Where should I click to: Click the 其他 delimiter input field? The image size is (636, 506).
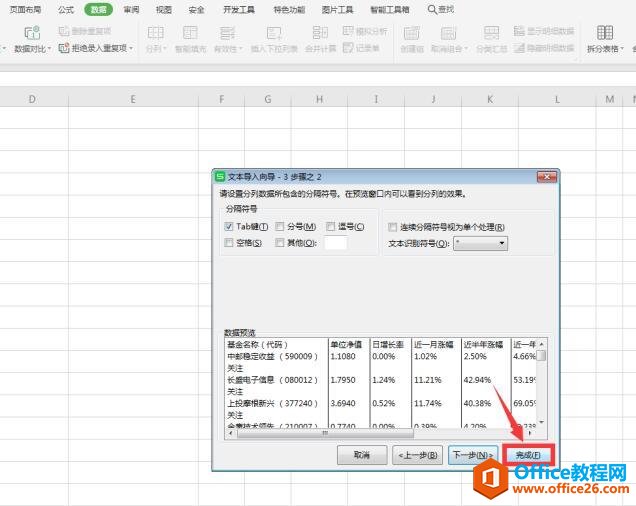tap(336, 243)
